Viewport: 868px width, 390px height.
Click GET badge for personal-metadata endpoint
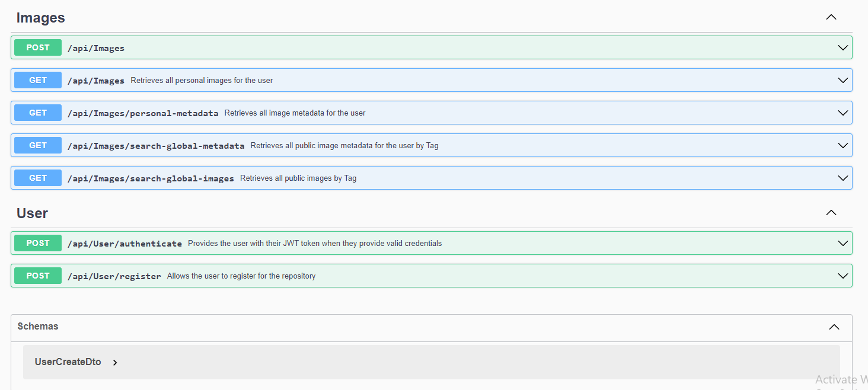[x=38, y=113]
